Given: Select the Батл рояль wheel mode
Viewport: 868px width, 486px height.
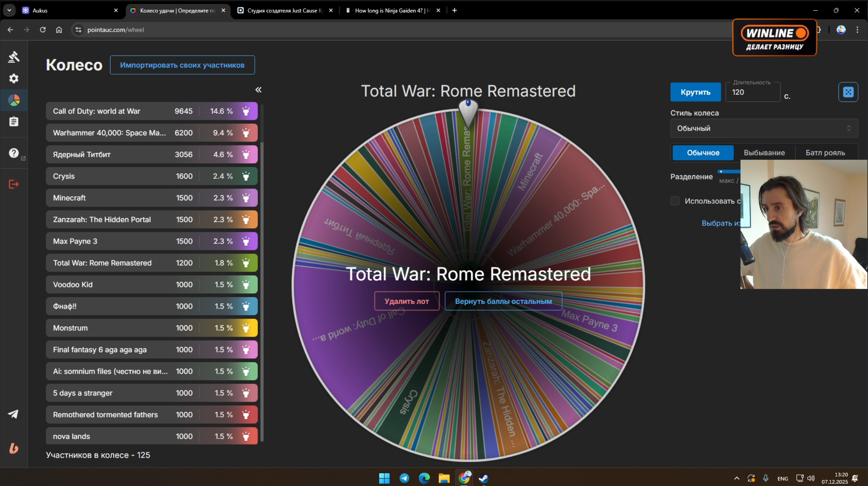Looking at the screenshot, I should point(825,153).
